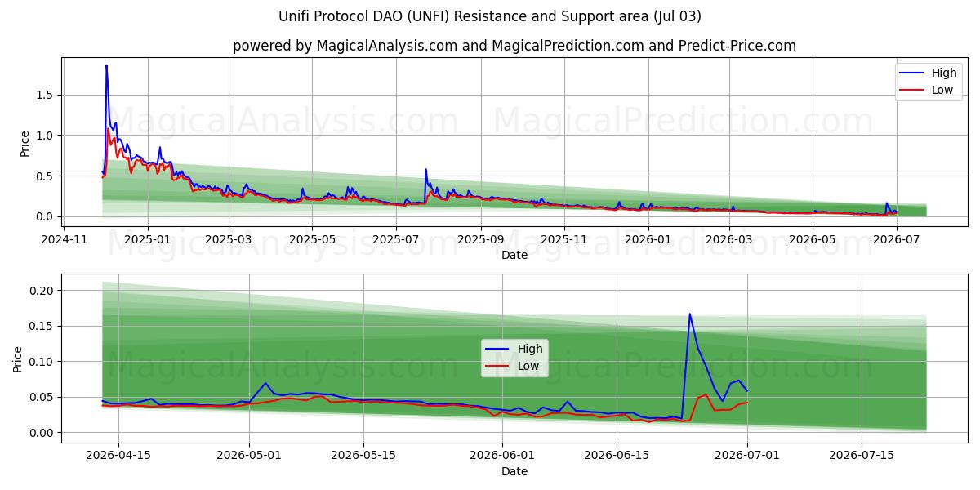The width and height of the screenshot is (980, 490).
Task: Click the '0.00' y-axis tick on bottom chart
Action: point(42,433)
